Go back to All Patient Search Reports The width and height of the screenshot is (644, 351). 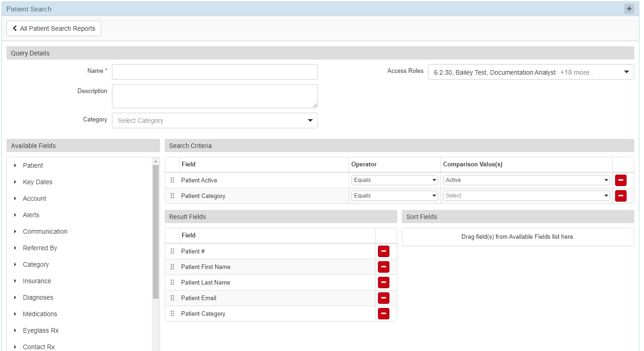tap(54, 28)
